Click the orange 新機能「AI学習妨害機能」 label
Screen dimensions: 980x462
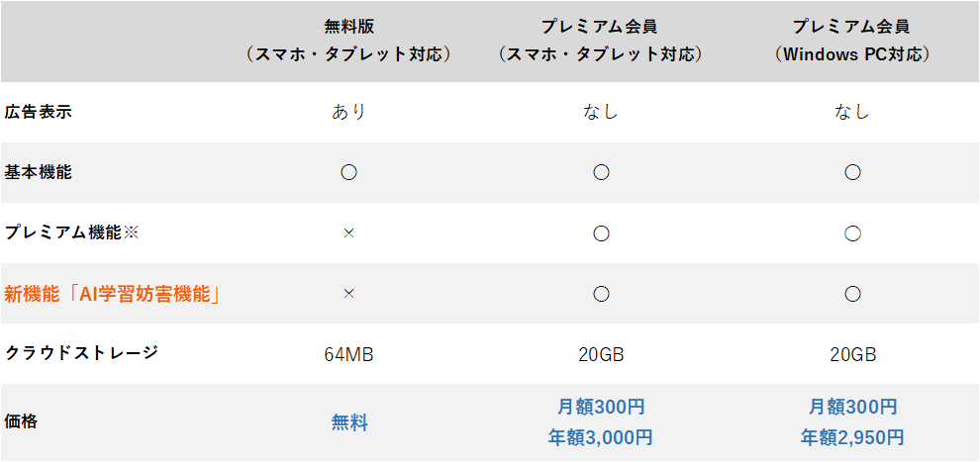coord(112,294)
